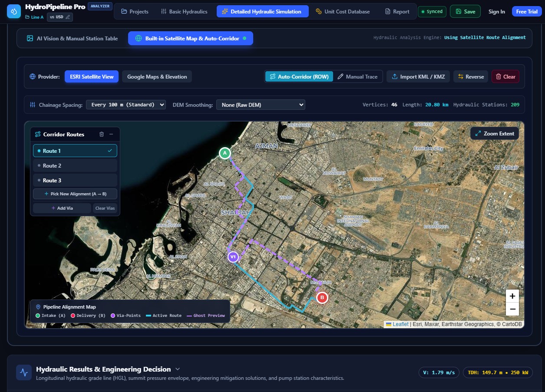
Task: Go to the Report tab
Action: [x=397, y=12]
